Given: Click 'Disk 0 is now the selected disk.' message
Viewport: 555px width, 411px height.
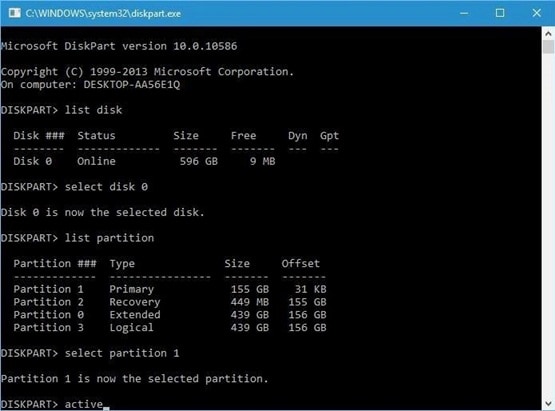Looking at the screenshot, I should point(103,212).
